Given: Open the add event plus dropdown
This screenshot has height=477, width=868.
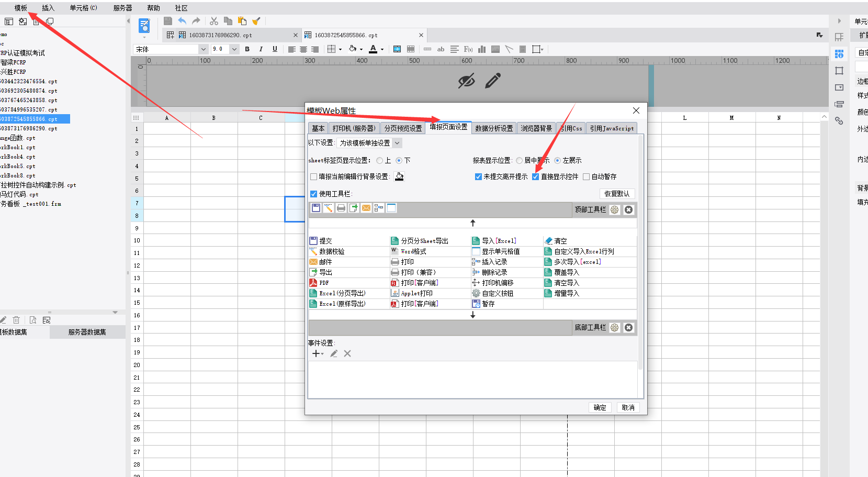Looking at the screenshot, I should click(318, 354).
